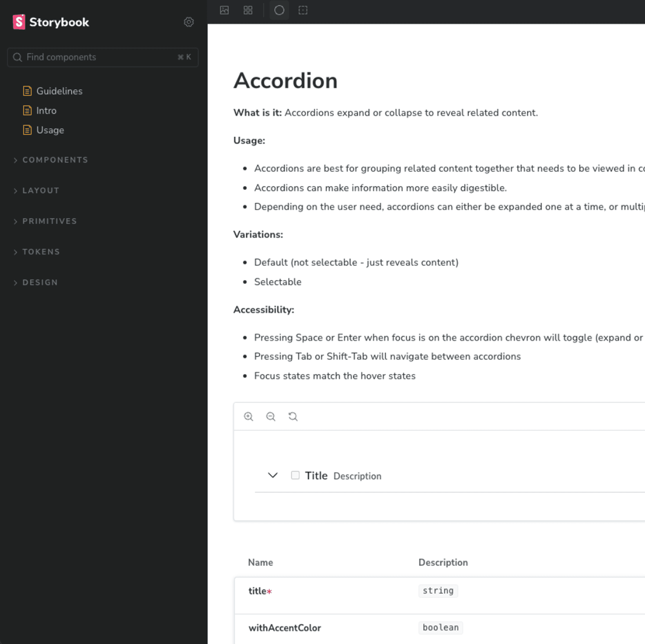Click the Storybook logo icon
This screenshot has width=645, height=644.
click(19, 22)
